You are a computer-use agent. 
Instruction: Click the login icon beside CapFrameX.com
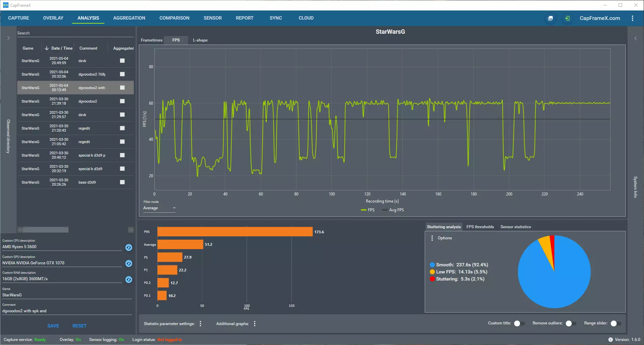pos(567,18)
